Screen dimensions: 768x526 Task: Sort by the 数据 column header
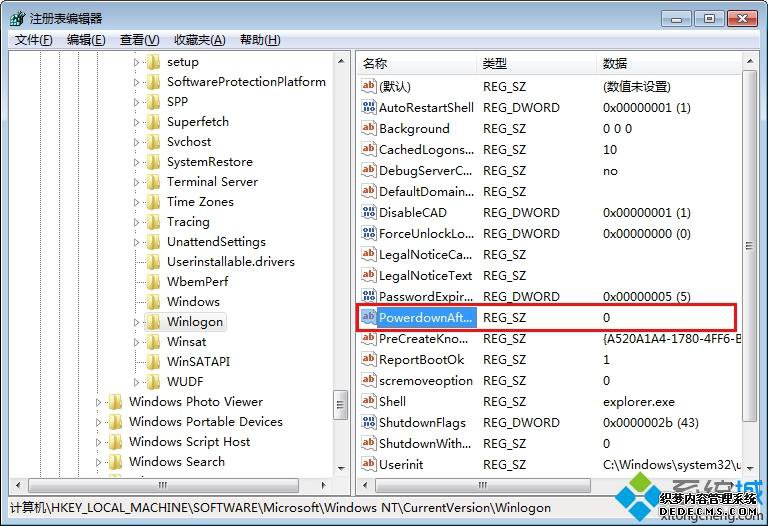(x=670, y=63)
